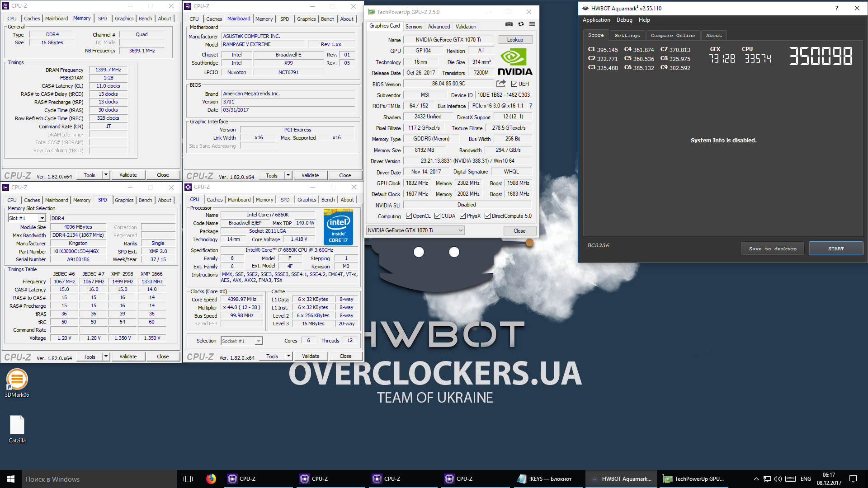
Task: Click Windows search box on taskbar
Action: pos(99,479)
